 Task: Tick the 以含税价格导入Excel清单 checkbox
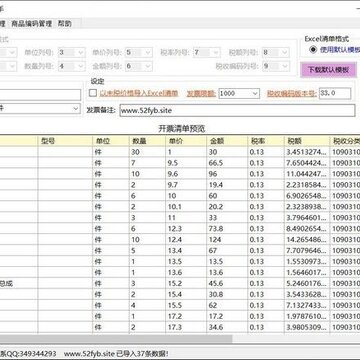93,93
